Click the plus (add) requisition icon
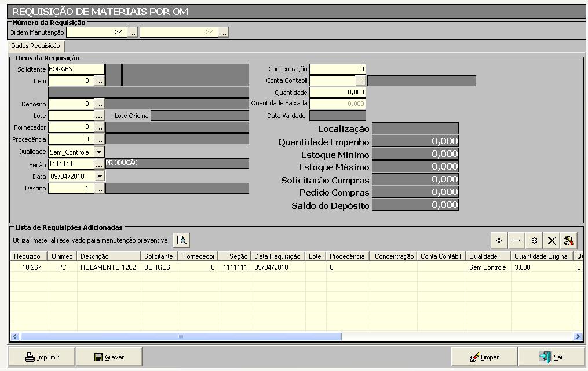 [x=499, y=241]
